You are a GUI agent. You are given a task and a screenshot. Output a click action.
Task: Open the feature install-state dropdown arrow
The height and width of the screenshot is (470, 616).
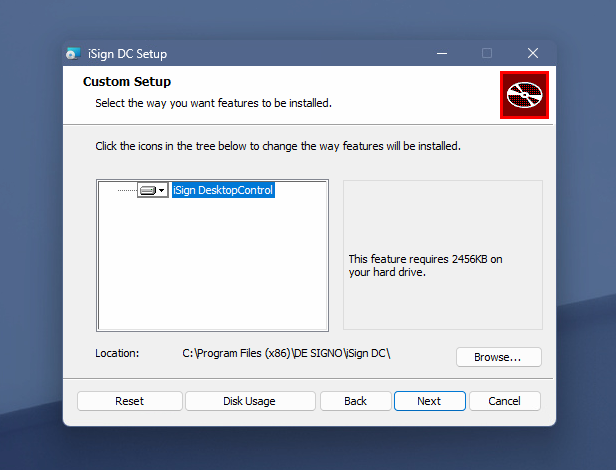click(161, 191)
